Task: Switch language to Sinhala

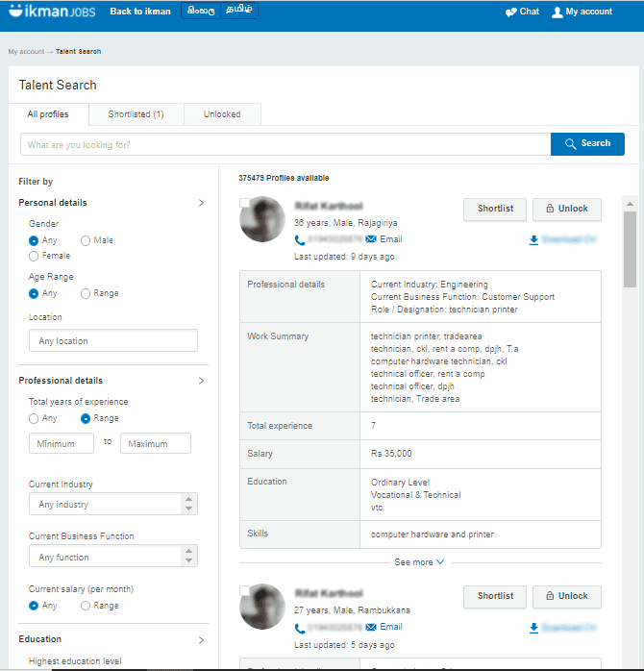Action: click(x=201, y=11)
